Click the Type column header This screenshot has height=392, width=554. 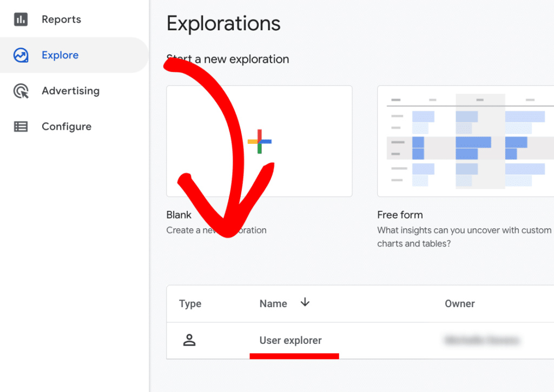point(190,303)
